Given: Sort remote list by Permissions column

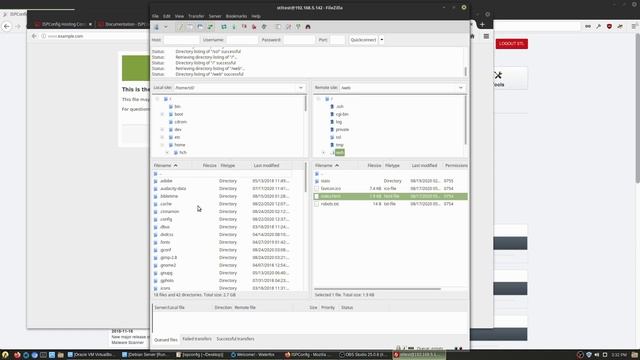Looking at the screenshot, I should pos(456,166).
